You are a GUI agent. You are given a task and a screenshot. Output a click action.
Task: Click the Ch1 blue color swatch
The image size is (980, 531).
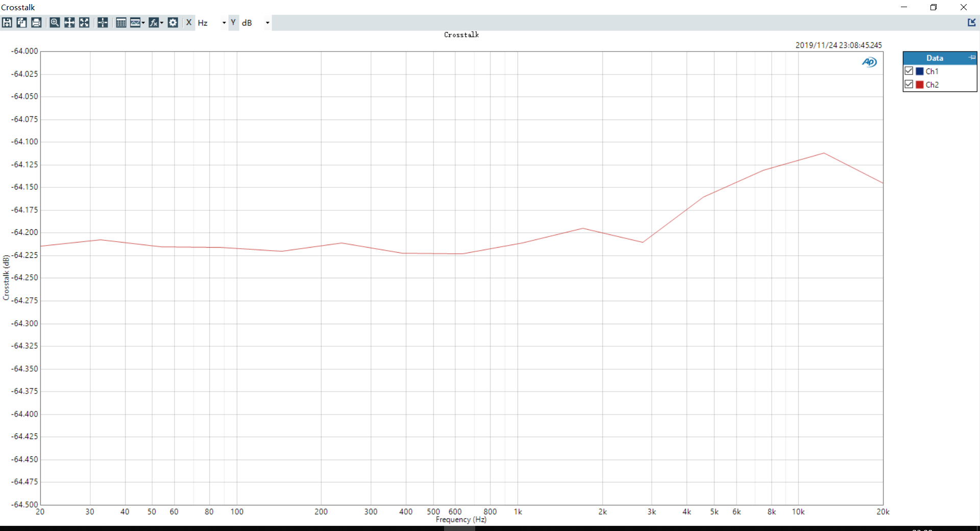click(x=920, y=71)
